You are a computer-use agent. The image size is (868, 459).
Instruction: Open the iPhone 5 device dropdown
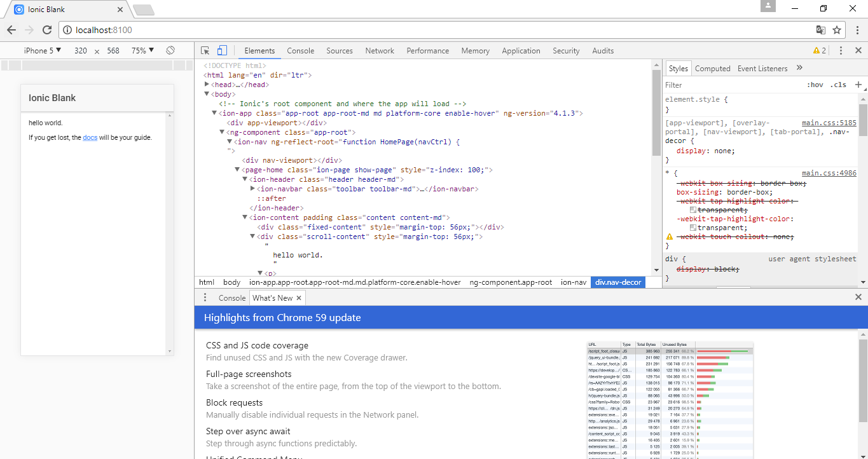click(x=43, y=50)
